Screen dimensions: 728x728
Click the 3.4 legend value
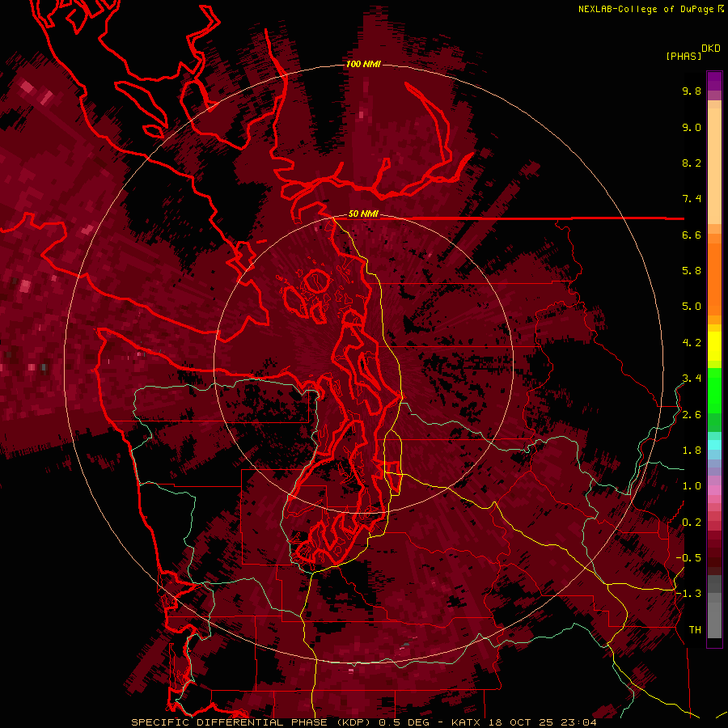[x=692, y=379]
